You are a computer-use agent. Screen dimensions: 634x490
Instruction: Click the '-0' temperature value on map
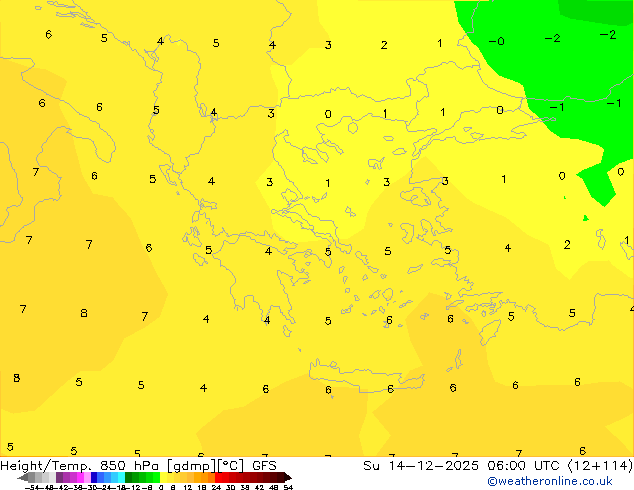[x=496, y=41]
